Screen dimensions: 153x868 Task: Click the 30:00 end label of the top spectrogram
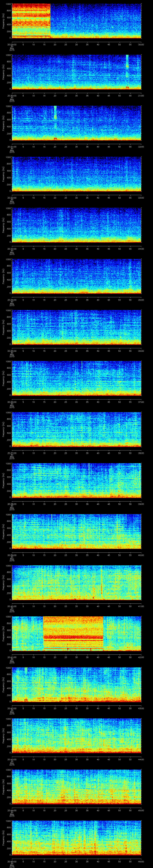141,44
